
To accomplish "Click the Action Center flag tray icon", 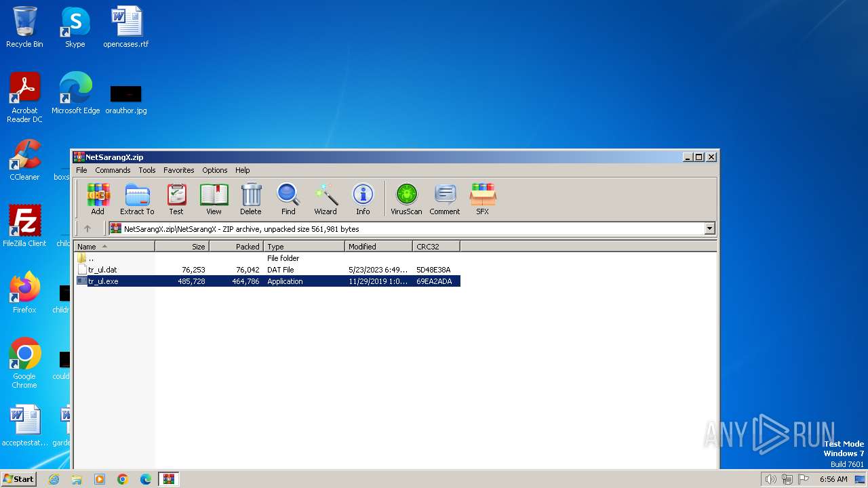I will coord(804,479).
